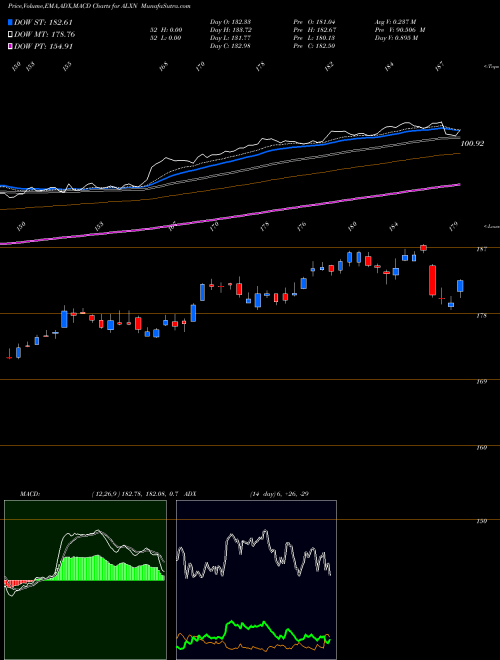Click the 'MACD:' panel heading
Image resolution: width=500 pixels, height=660 pixels.
30,494
